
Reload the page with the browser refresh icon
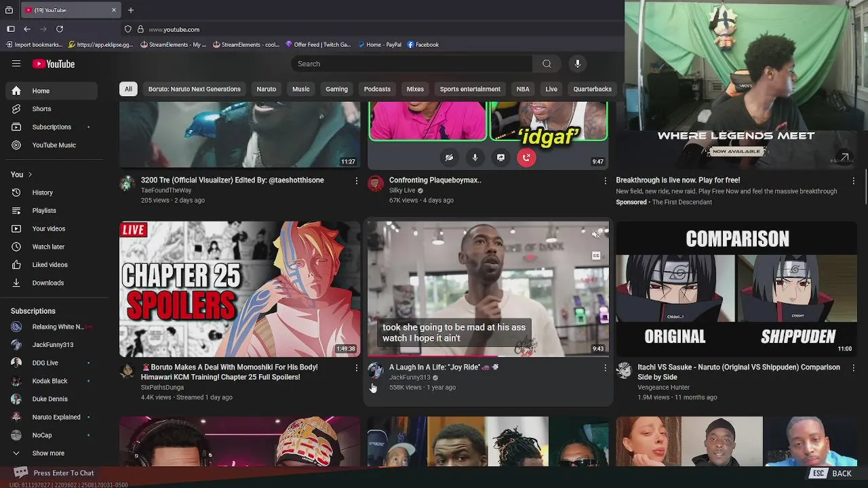[x=60, y=29]
